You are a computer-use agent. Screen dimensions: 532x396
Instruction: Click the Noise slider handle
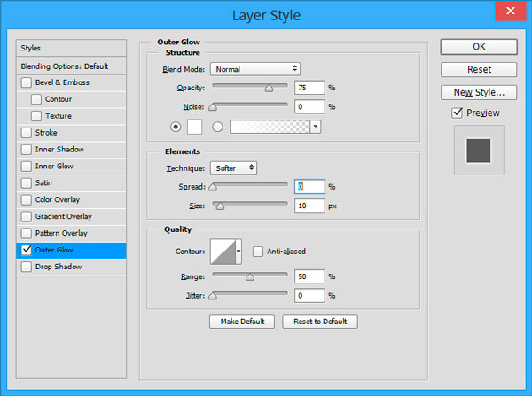point(213,107)
